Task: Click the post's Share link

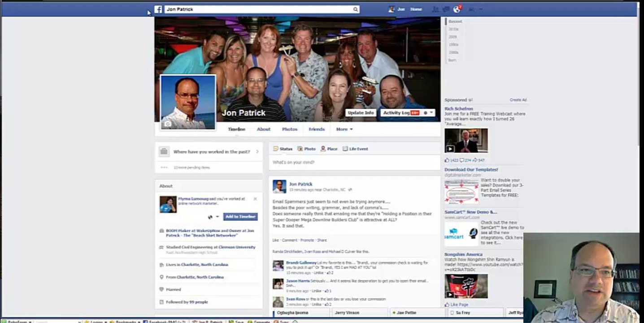Action: pos(322,240)
